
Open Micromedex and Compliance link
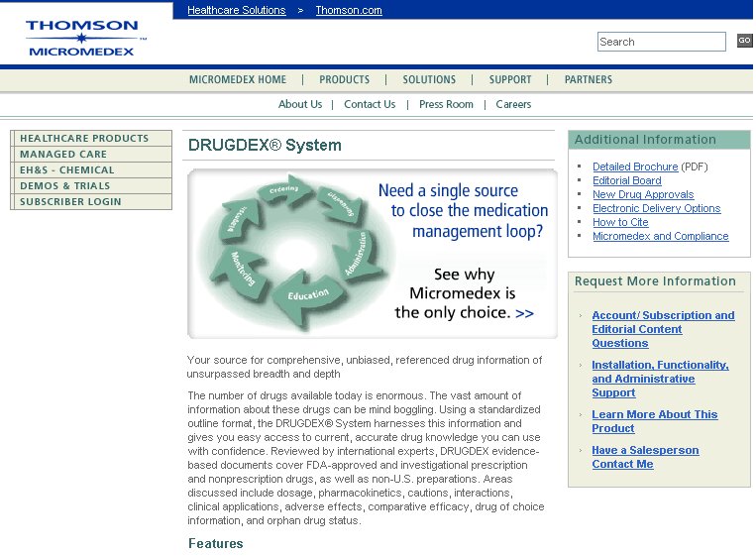tap(661, 236)
